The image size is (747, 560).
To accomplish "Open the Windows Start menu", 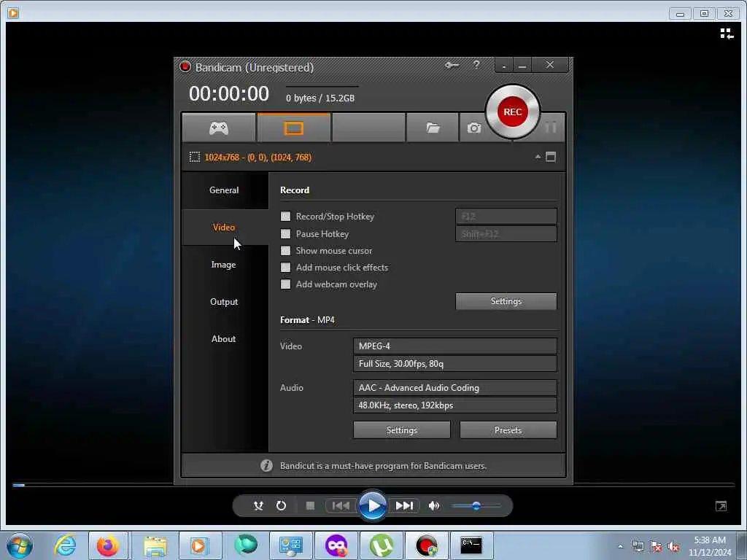I will [20, 545].
